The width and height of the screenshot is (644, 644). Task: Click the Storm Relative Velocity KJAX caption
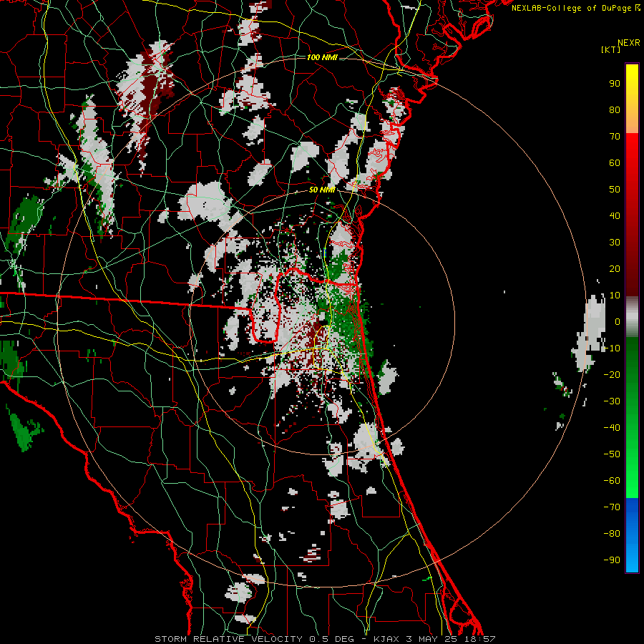(325, 639)
